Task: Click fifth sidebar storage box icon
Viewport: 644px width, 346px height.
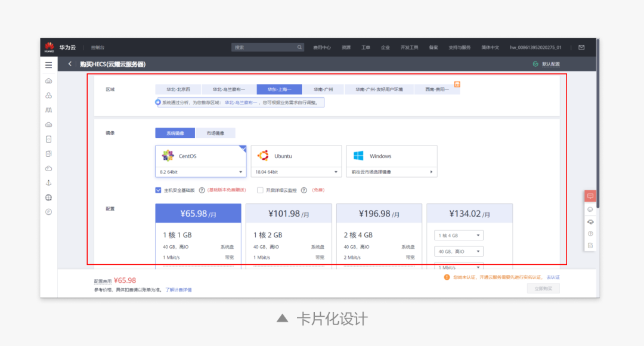Action: tap(48, 140)
